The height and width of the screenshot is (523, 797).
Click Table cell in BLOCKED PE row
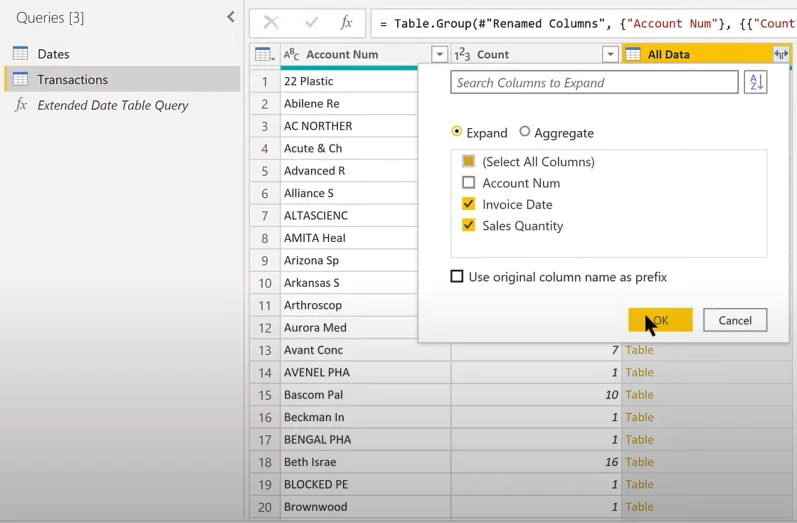[706, 484]
